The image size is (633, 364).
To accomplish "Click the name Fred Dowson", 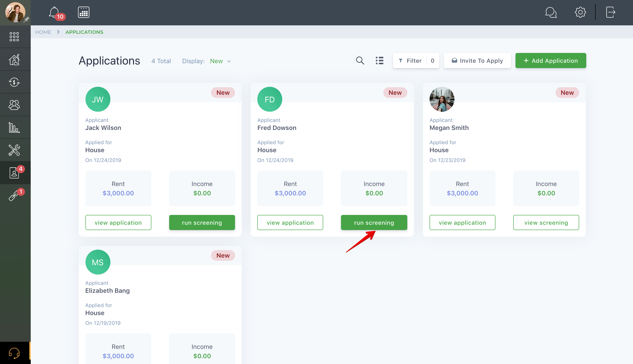I will pyautogui.click(x=277, y=128).
